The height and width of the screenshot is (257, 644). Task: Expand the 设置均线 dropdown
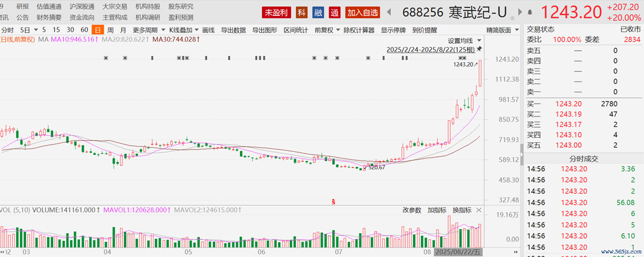(464, 40)
